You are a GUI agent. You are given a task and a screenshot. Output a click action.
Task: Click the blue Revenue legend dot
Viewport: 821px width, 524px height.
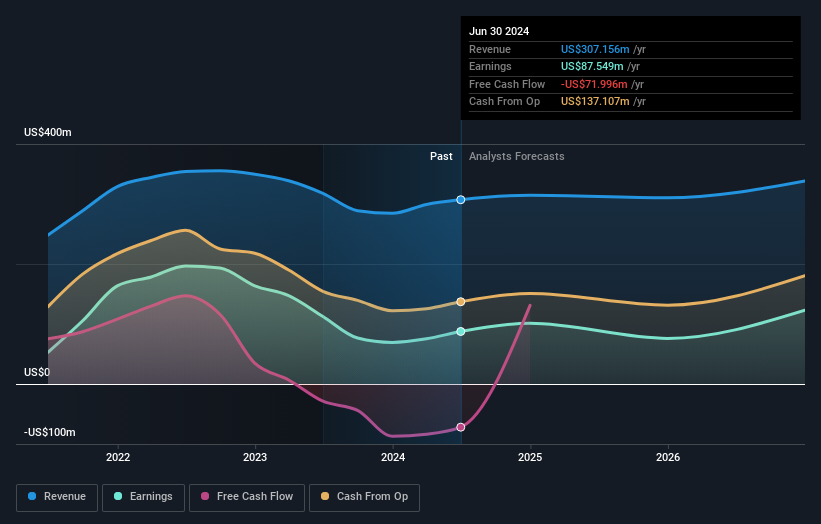[x=32, y=496]
